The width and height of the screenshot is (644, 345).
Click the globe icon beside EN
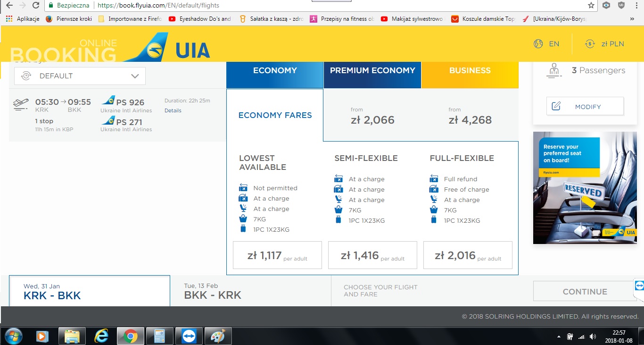(x=538, y=44)
